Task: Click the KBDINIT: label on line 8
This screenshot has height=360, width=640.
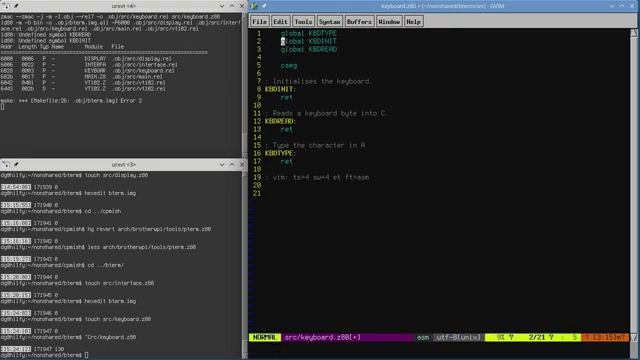Action: click(x=280, y=89)
